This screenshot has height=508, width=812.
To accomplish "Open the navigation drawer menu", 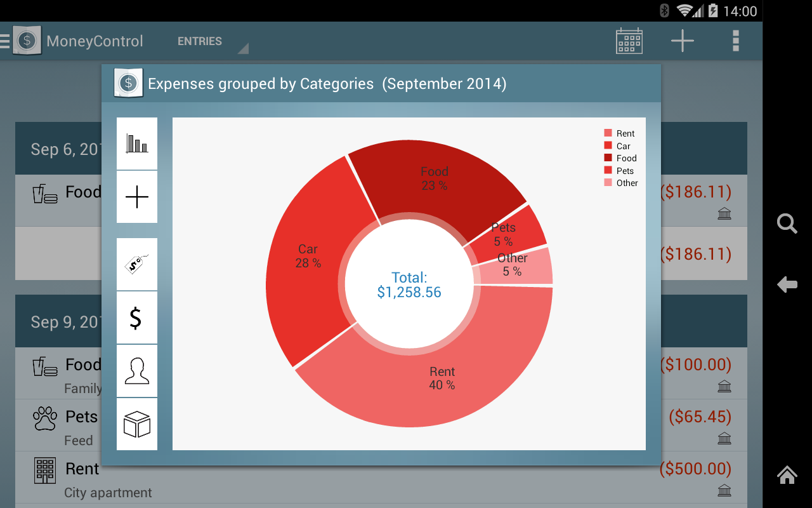I will [5, 41].
